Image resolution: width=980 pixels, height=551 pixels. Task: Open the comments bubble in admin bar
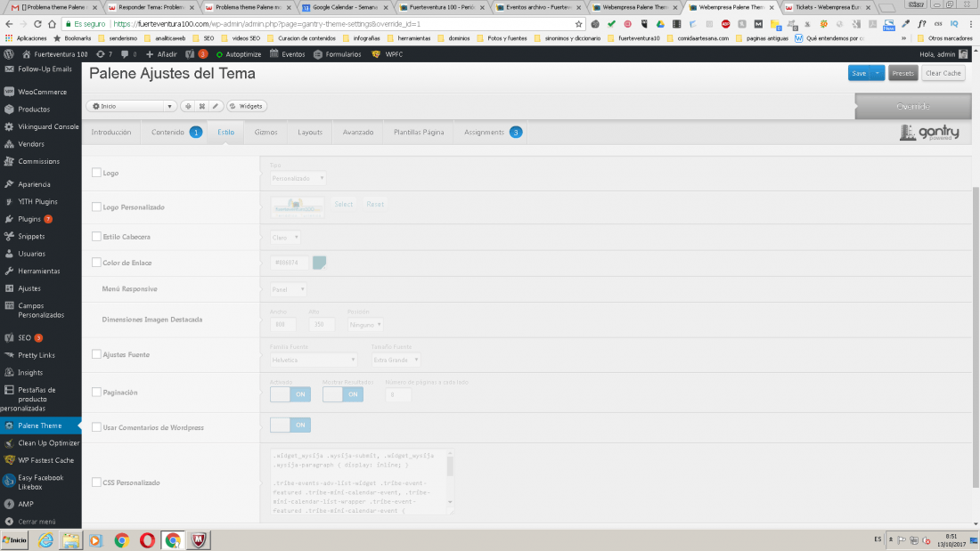(x=128, y=54)
